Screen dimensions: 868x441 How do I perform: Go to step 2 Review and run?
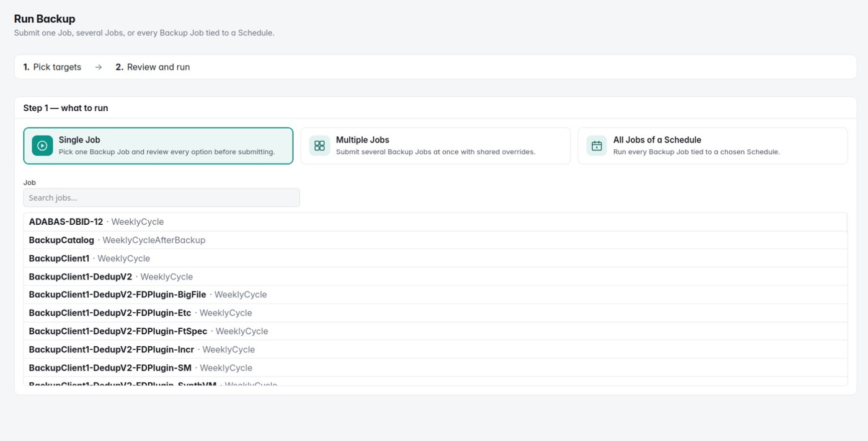[x=153, y=67]
